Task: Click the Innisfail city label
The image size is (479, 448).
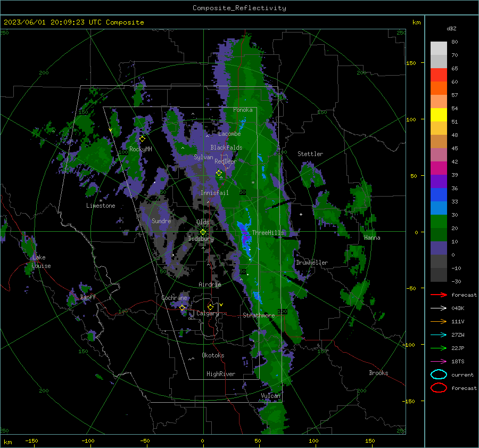Action: click(x=214, y=193)
